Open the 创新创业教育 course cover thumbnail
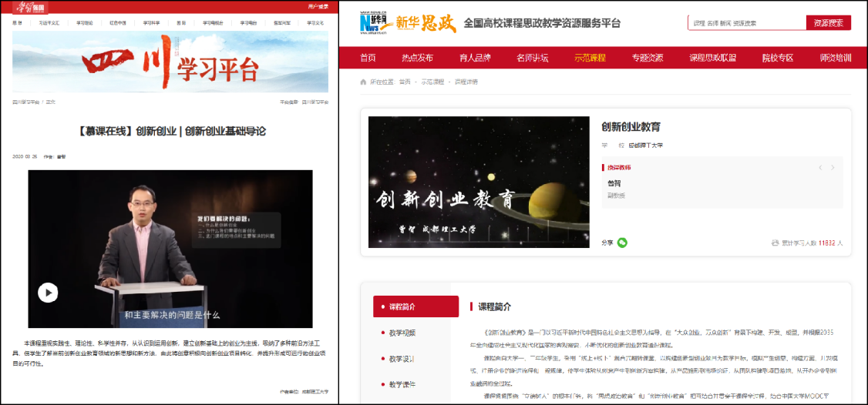 click(479, 182)
